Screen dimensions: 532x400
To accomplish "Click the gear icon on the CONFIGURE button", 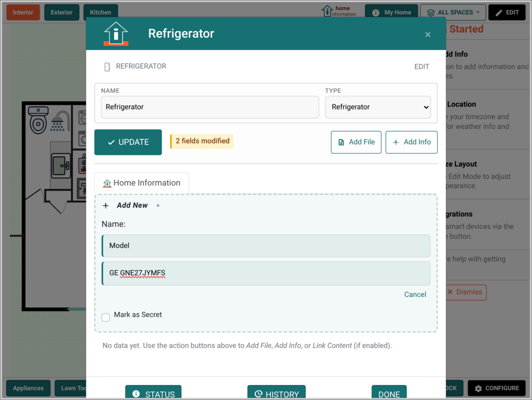I will (x=478, y=389).
